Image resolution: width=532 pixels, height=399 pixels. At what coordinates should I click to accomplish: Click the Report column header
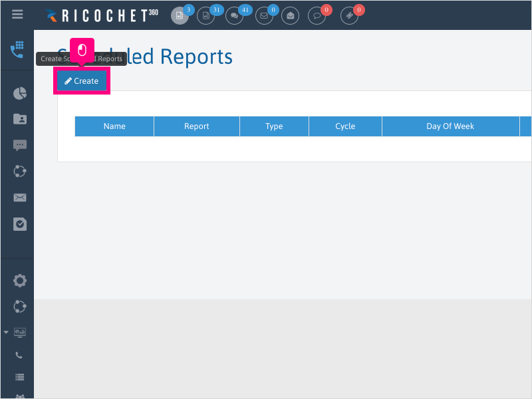point(197,126)
